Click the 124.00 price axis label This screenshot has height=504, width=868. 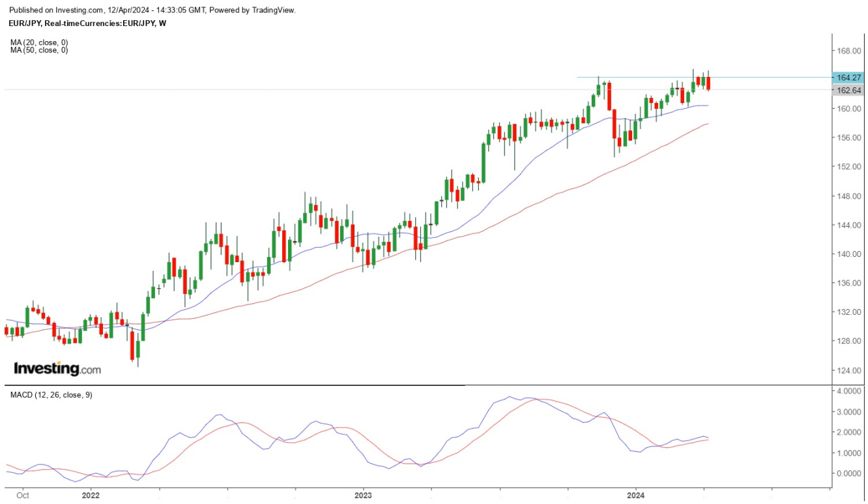tap(849, 370)
